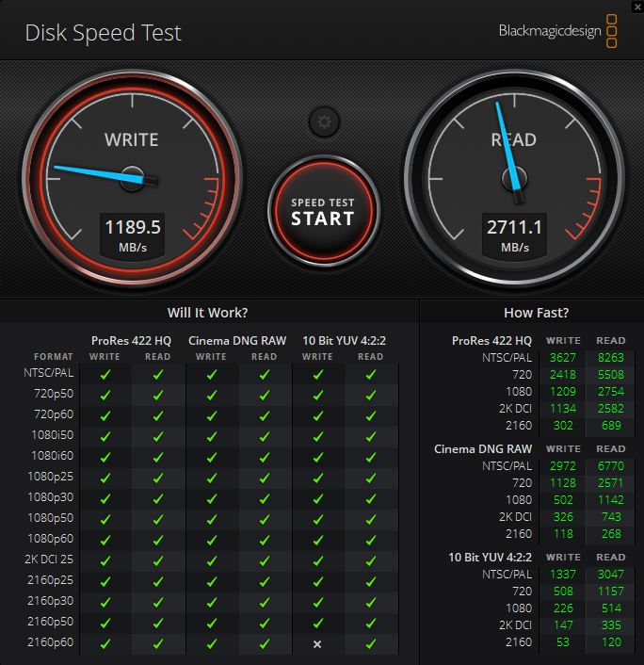The image size is (644, 665).
Task: Click the Disk Speed Test title
Action: pyautogui.click(x=103, y=33)
